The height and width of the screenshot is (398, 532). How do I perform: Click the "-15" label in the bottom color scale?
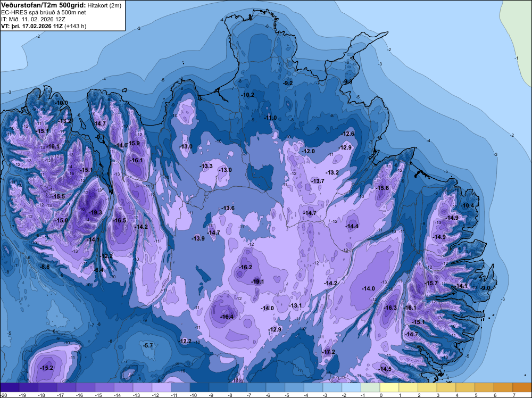pos(98,395)
